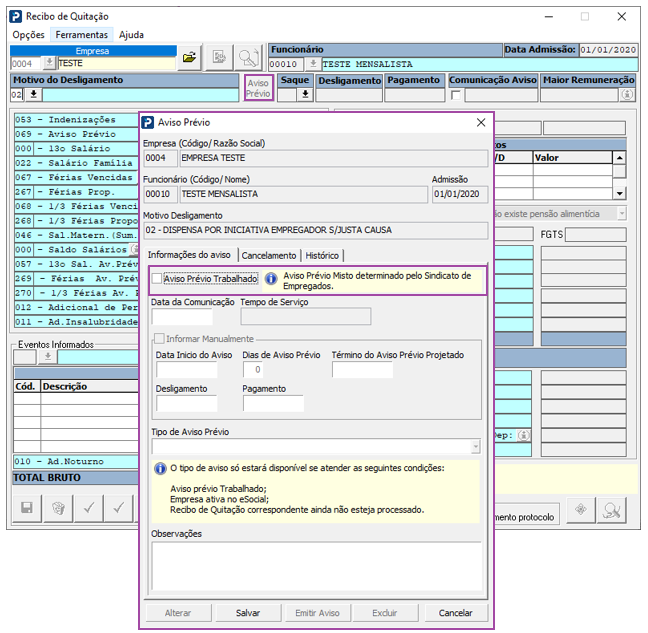Click the Empresa code lookup arrow

pyautogui.click(x=49, y=63)
